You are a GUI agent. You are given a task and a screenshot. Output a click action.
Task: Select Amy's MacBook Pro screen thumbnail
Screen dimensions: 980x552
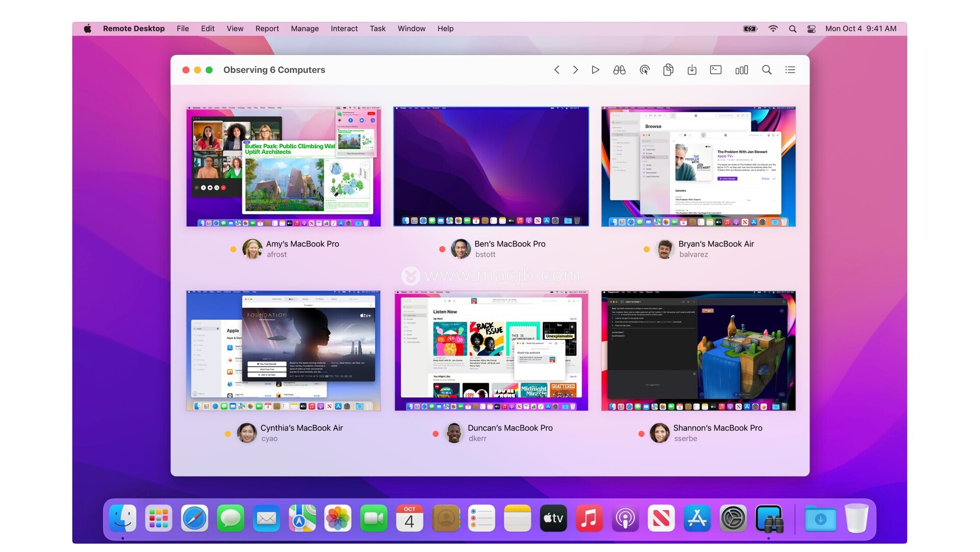click(x=283, y=166)
